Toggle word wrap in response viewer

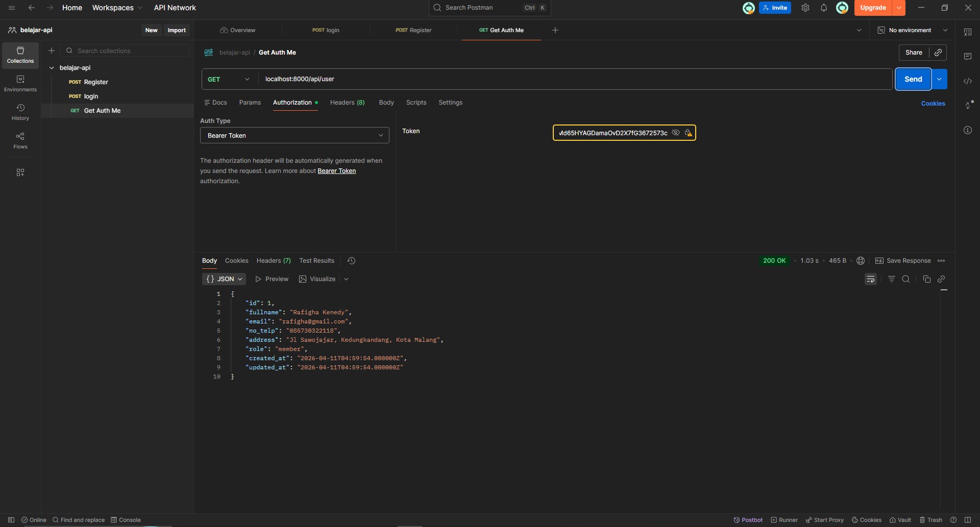pos(870,279)
